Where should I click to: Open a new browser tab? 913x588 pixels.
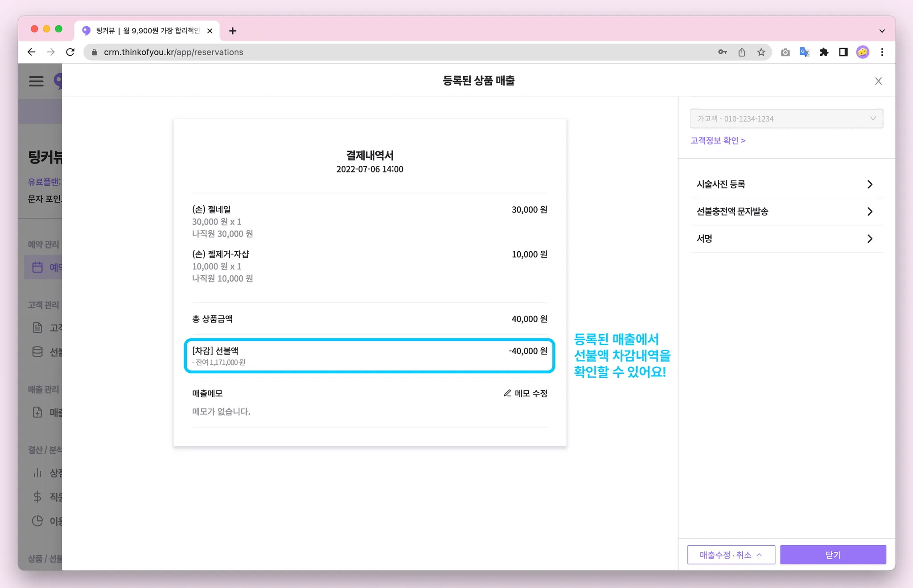pyautogui.click(x=233, y=31)
